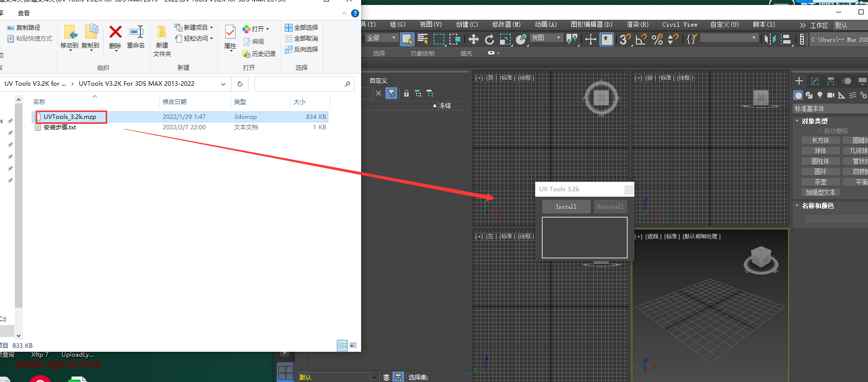Activate the Select and Move tool

pos(473,39)
